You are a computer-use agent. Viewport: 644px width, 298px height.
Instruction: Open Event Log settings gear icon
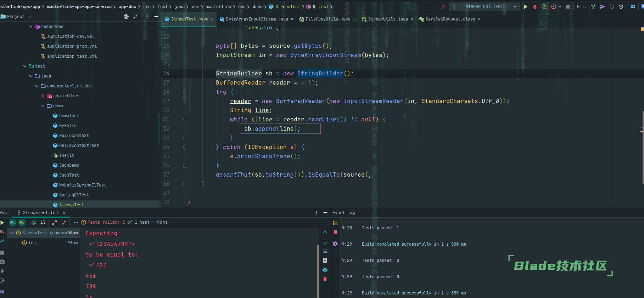click(335, 244)
